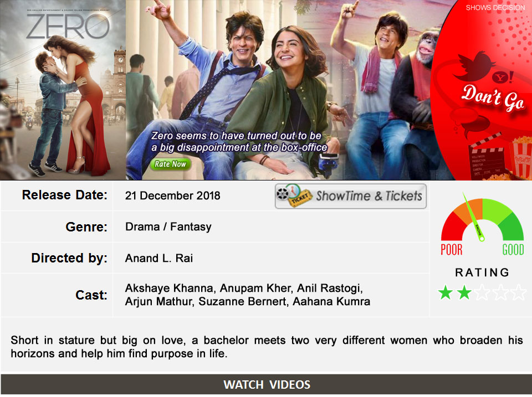Screen dimensions: 532x397
Task: Open the Zero movie poster thumbnail
Action: [63, 90]
